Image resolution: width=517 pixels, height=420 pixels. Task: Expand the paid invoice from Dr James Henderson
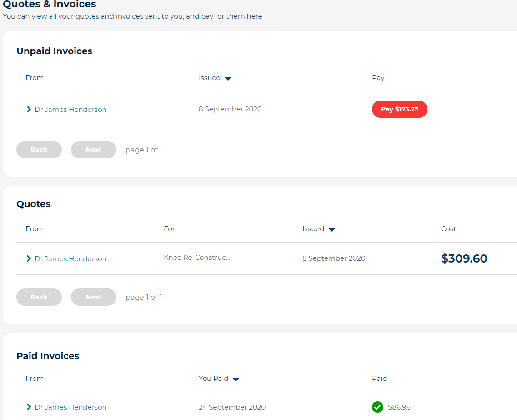click(28, 407)
